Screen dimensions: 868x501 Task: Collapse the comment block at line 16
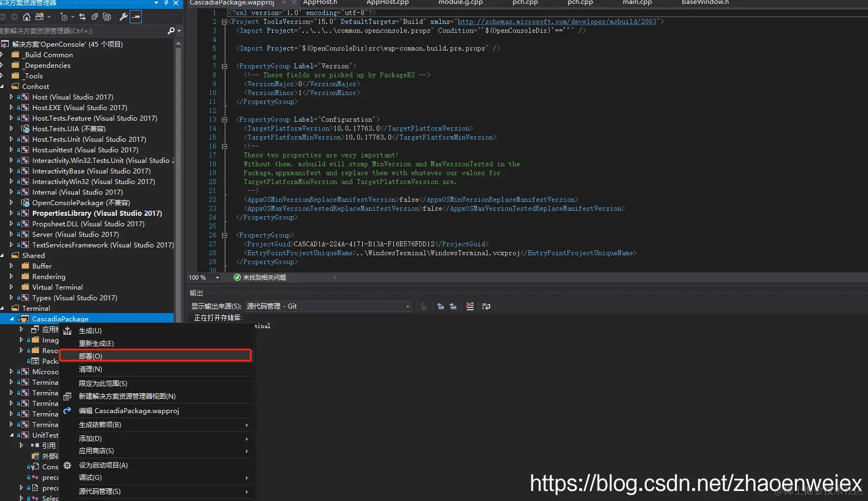(224, 146)
